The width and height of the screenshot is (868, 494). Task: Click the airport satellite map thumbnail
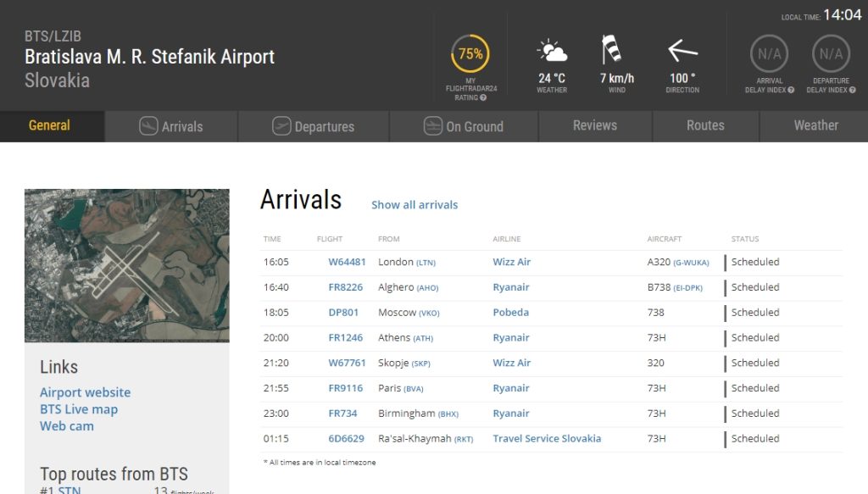(127, 265)
